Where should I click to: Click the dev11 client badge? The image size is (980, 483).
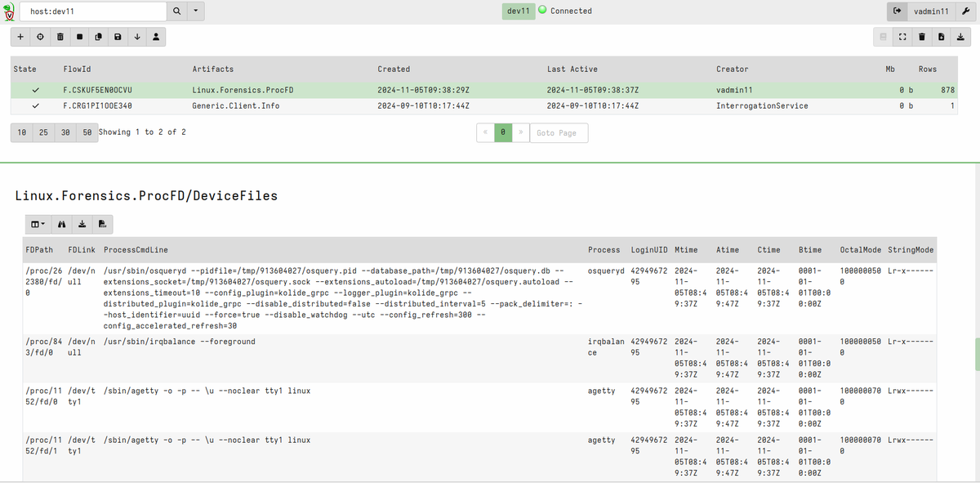[x=519, y=11]
